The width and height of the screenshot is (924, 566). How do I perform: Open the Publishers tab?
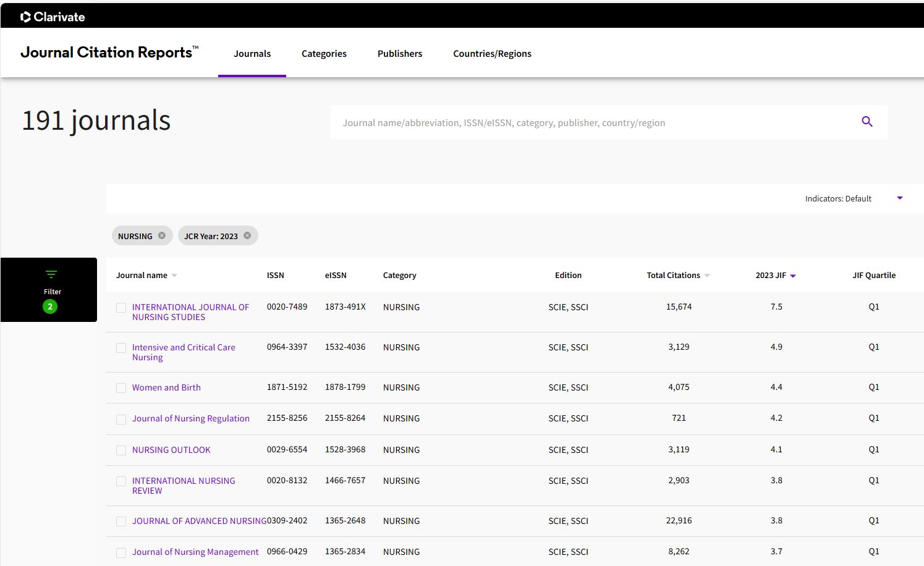tap(400, 54)
